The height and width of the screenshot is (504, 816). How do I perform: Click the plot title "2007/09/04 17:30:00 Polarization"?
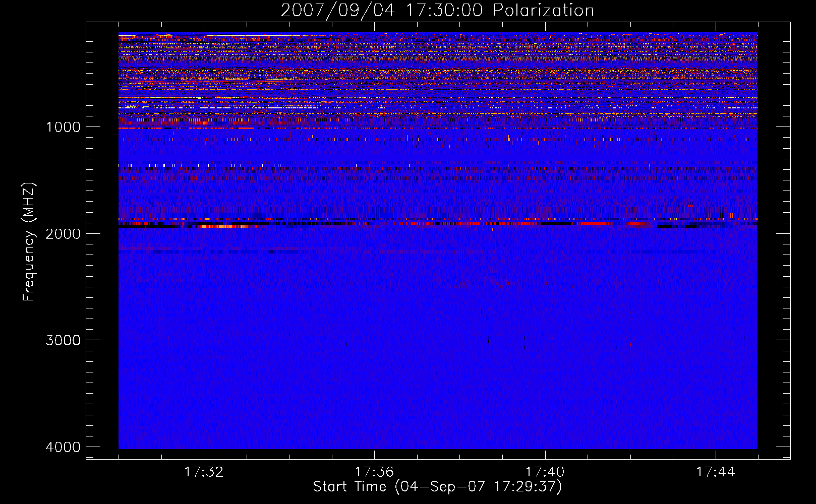click(x=437, y=11)
